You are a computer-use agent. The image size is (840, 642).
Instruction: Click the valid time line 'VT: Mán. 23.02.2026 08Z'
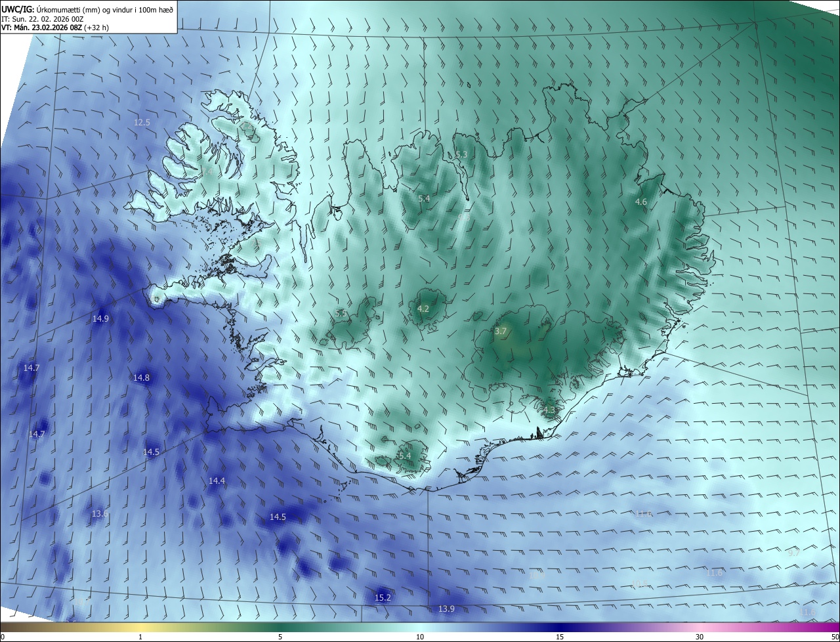click(41, 28)
